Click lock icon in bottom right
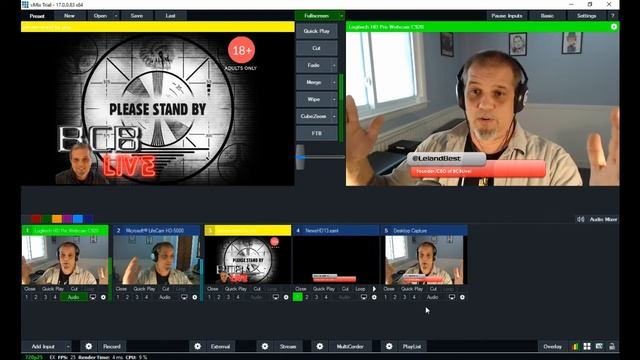The image size is (640, 360). [x=612, y=347]
